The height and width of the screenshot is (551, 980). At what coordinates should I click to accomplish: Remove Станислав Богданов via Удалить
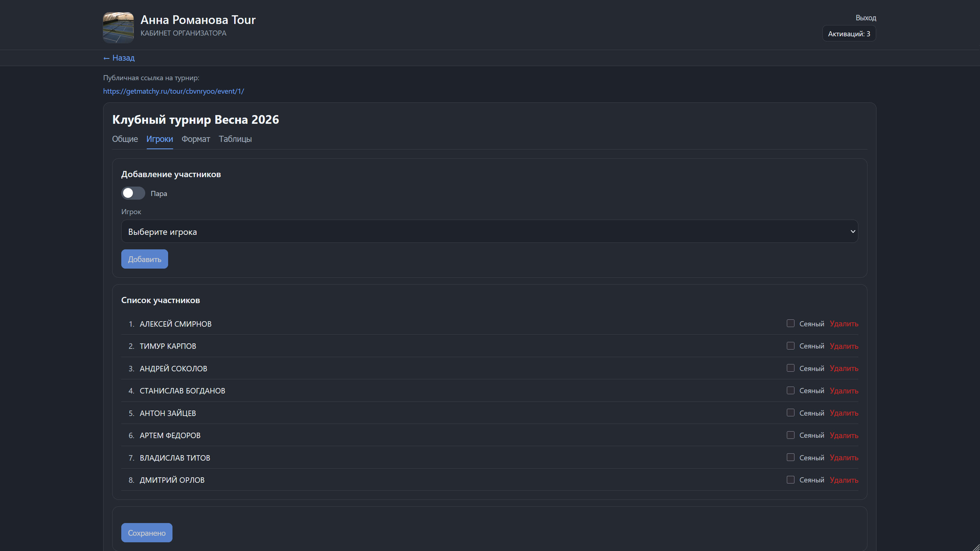click(844, 391)
